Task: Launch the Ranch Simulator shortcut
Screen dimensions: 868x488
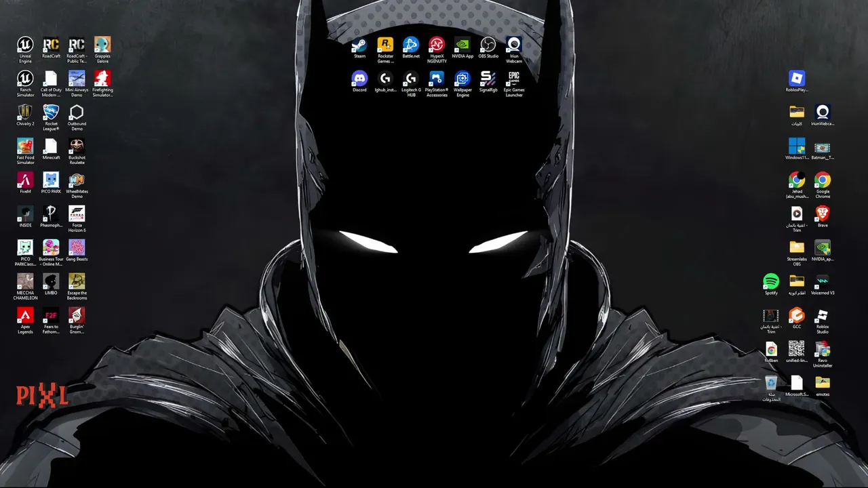Action: tap(25, 83)
